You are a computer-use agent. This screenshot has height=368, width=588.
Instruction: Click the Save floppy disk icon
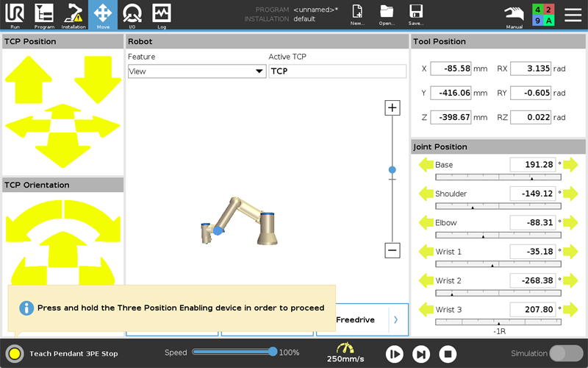pos(416,14)
